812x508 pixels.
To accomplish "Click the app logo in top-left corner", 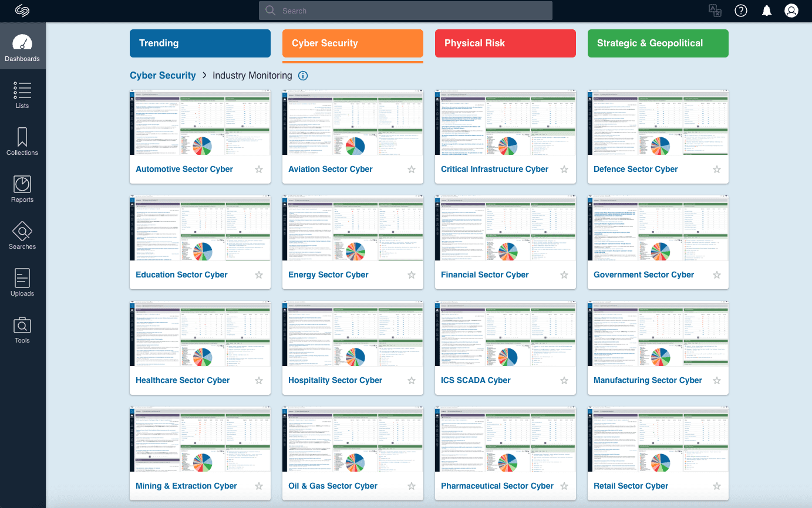I will pyautogui.click(x=22, y=11).
